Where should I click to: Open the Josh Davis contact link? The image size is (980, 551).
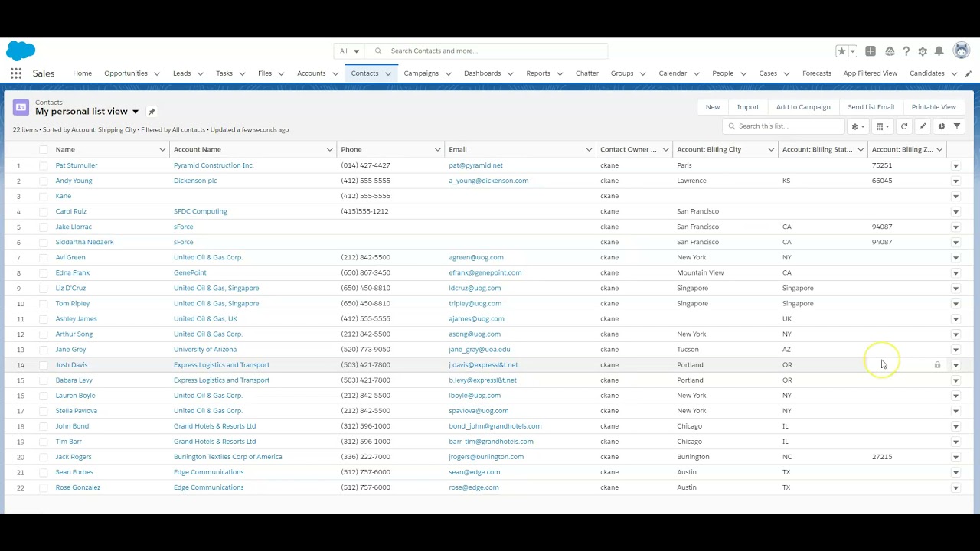point(71,365)
